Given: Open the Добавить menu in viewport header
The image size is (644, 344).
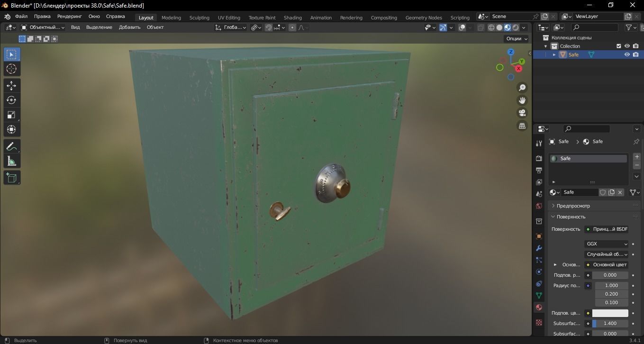Looking at the screenshot, I should [x=129, y=27].
